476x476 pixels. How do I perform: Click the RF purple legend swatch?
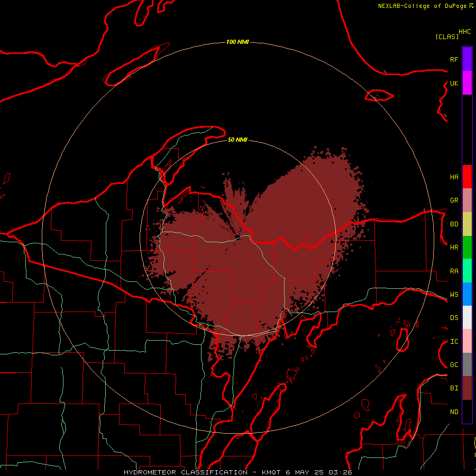(467, 59)
